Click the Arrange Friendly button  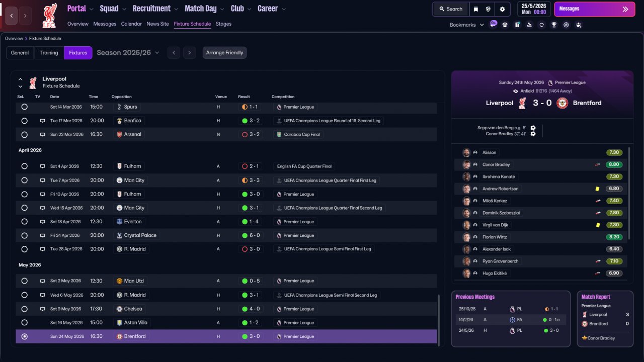coord(224,53)
